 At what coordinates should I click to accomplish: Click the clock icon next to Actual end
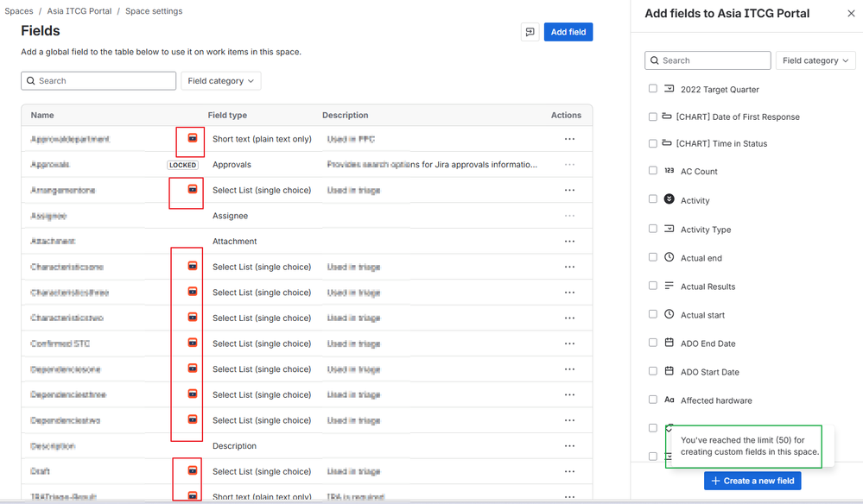click(669, 257)
